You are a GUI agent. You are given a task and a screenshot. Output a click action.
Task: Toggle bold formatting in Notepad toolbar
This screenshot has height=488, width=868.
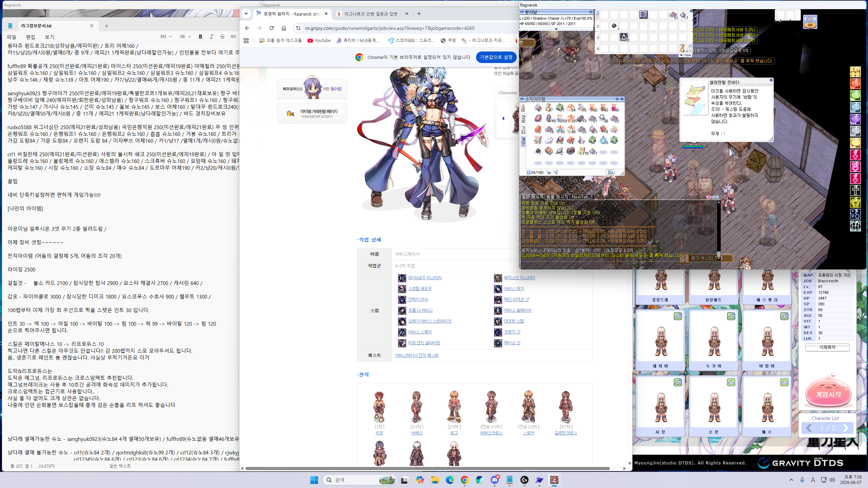pyautogui.click(x=200, y=37)
